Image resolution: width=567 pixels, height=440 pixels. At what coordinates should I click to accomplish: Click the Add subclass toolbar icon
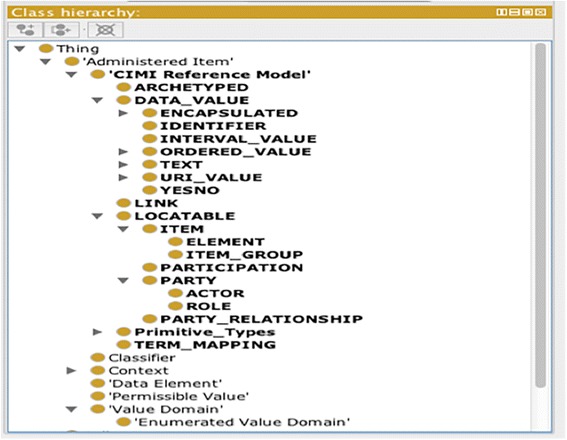pyautogui.click(x=25, y=30)
